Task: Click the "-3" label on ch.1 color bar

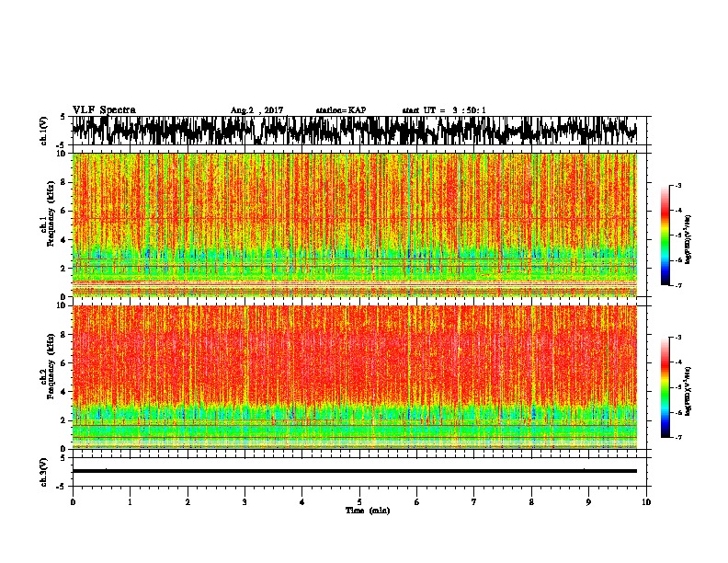Action: (678, 186)
